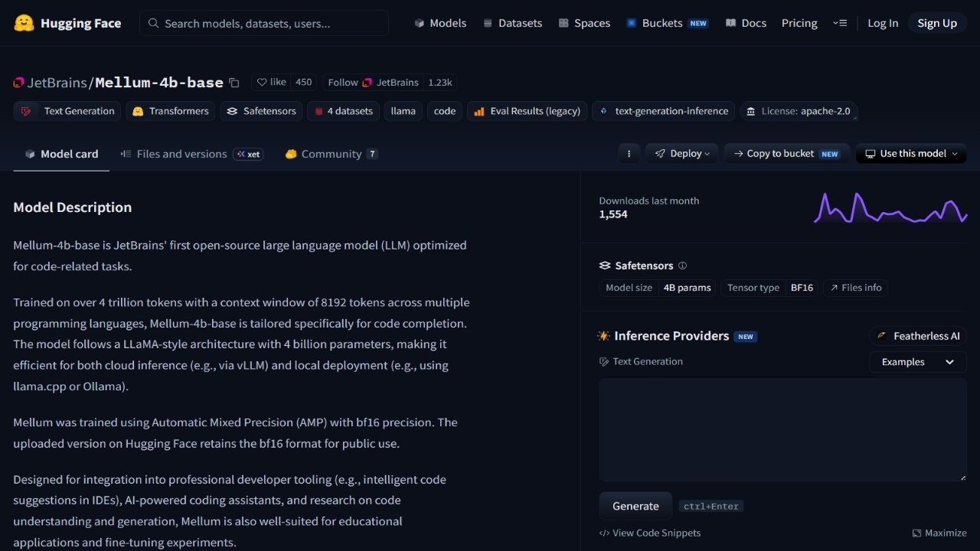This screenshot has width=980, height=551.
Task: Maximize the inference widget
Action: click(x=939, y=533)
